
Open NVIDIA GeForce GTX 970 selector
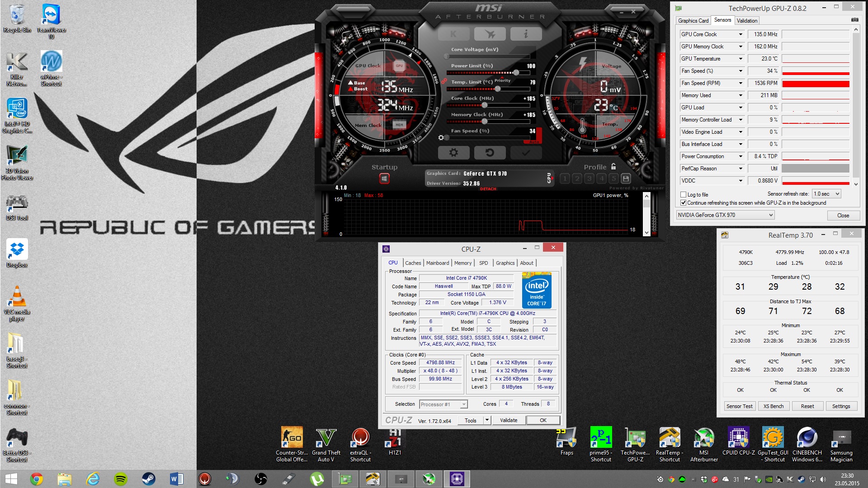pos(726,215)
